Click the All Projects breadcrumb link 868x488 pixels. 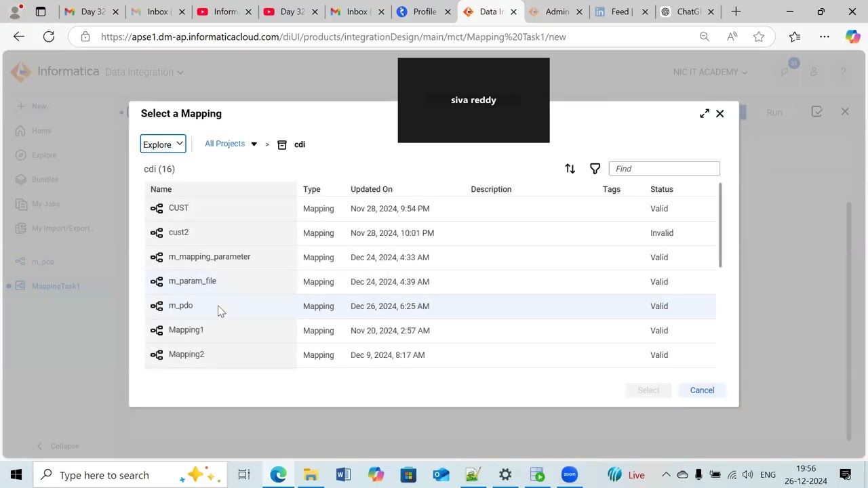coord(224,144)
